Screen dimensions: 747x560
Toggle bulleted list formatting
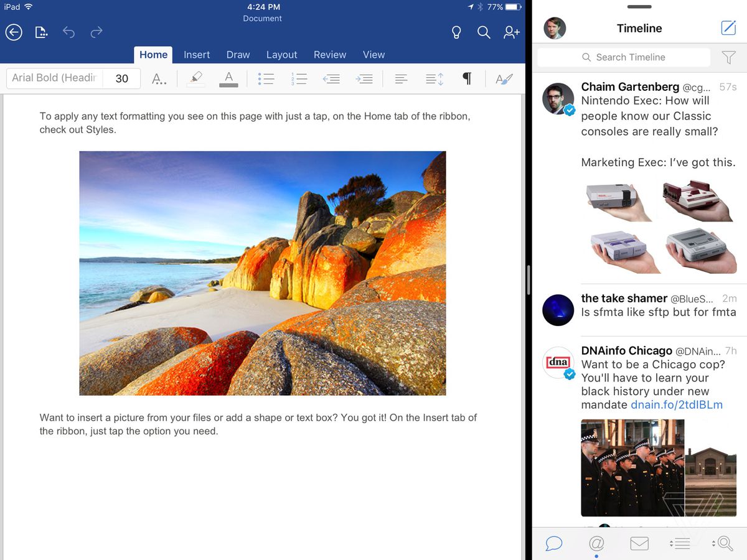click(x=266, y=78)
